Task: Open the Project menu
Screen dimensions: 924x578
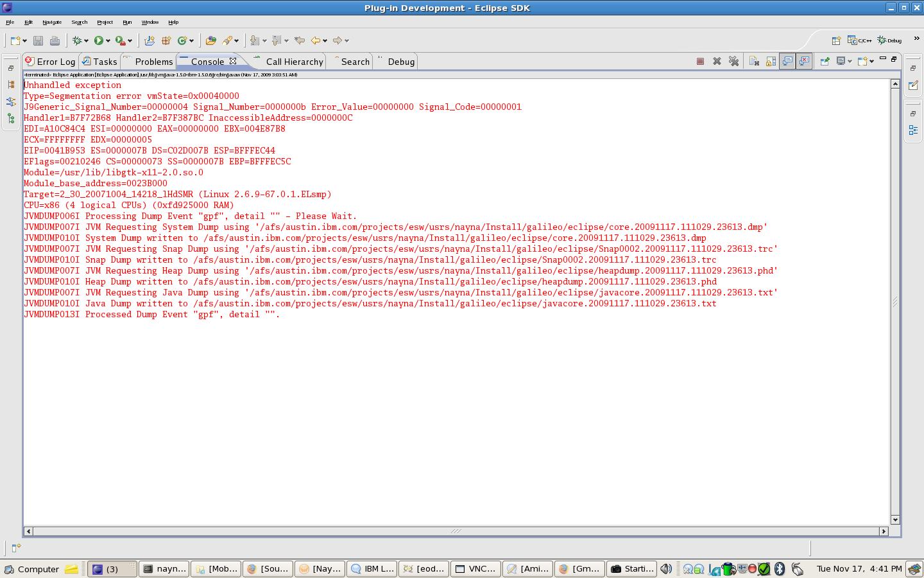Action: (105, 22)
